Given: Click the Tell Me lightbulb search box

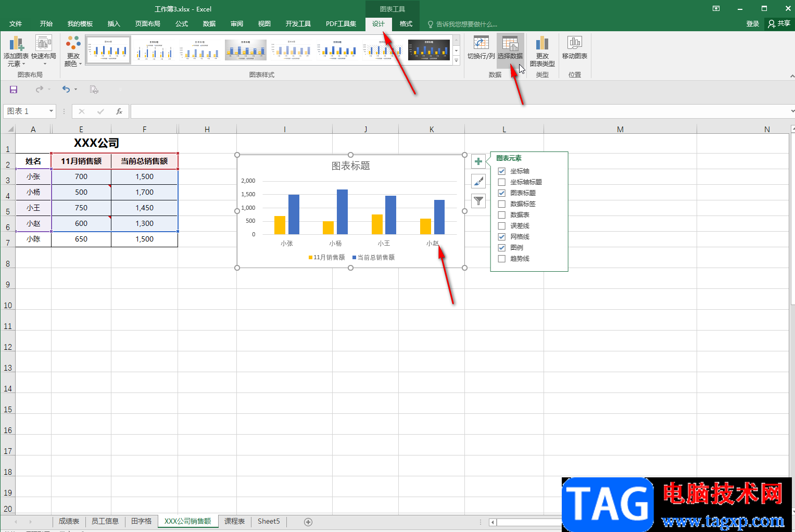Looking at the screenshot, I should pyautogui.click(x=463, y=24).
